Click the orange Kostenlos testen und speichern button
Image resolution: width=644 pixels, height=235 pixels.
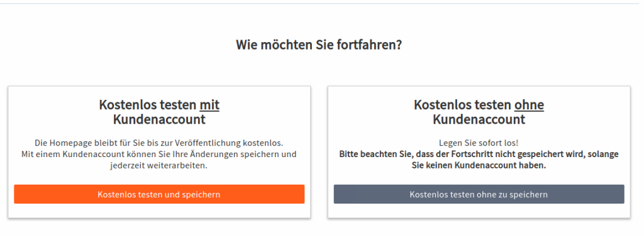click(x=159, y=194)
